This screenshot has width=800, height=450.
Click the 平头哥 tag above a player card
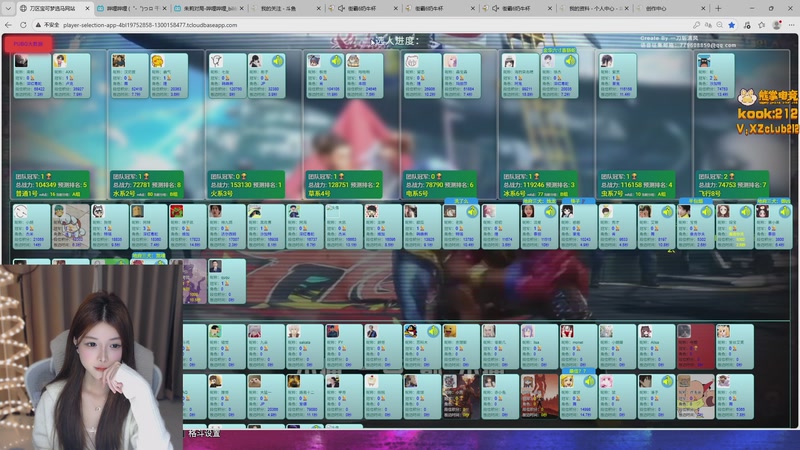(696, 201)
